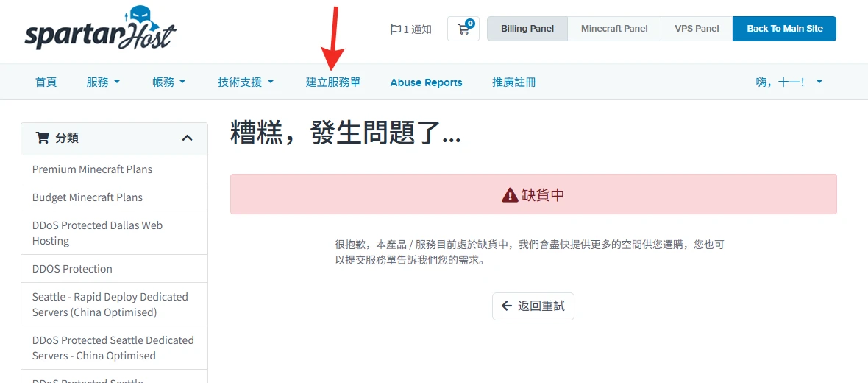Open DDoS Protected Seattle Dedicated Servers - China Optimised

[115, 348]
